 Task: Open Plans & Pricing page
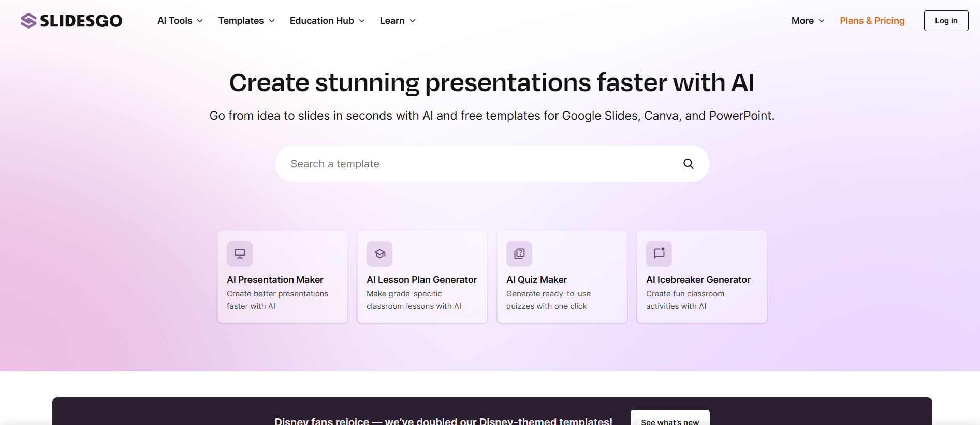tap(872, 21)
